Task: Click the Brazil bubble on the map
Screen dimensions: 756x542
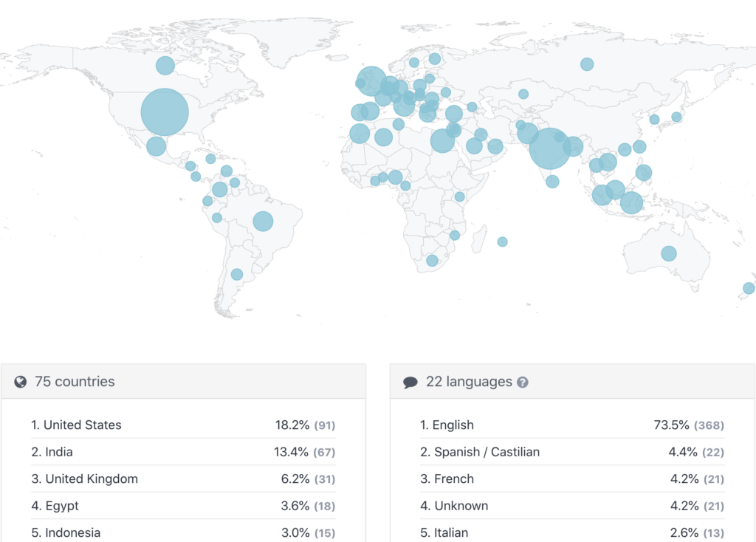Action: pyautogui.click(x=263, y=221)
